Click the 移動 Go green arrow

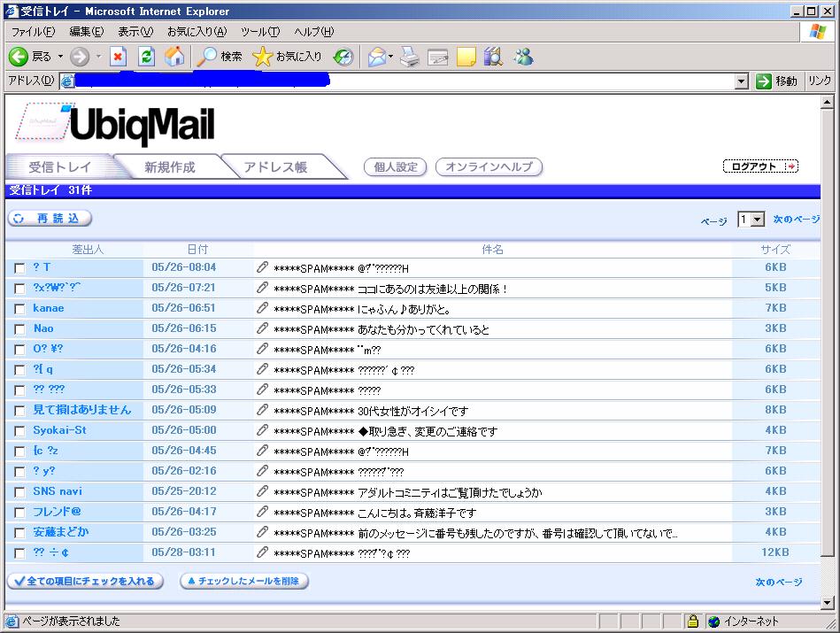763,81
